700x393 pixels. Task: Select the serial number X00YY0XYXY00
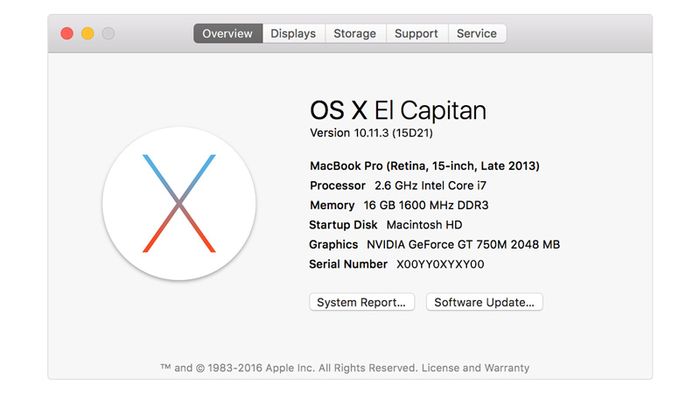pos(440,264)
